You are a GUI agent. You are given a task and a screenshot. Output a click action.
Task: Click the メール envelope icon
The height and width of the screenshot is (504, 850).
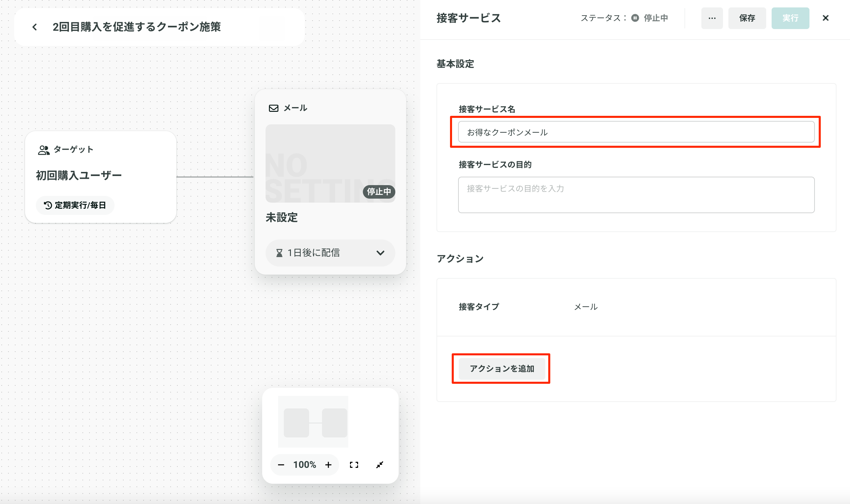(x=273, y=108)
